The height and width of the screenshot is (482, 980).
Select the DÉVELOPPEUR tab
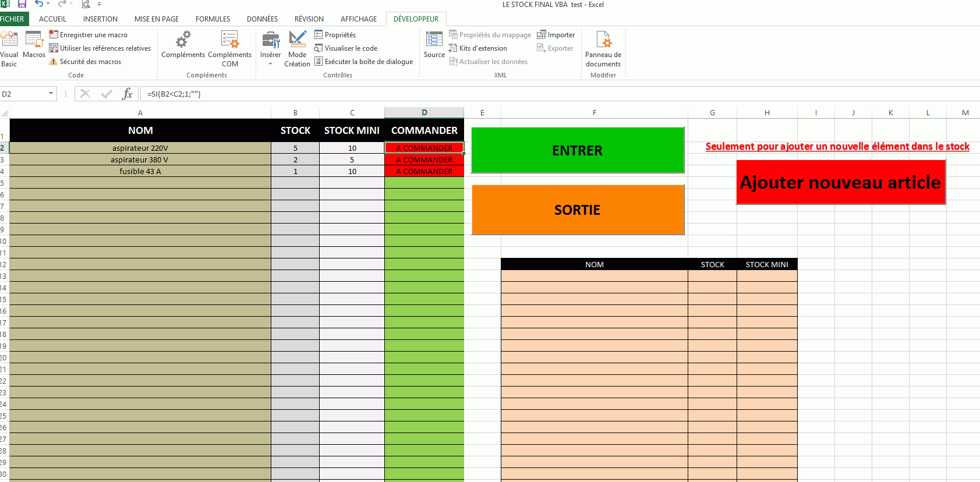tap(416, 19)
